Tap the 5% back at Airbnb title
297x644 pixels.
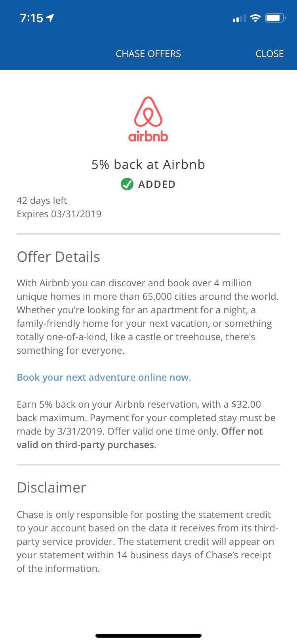point(148,164)
